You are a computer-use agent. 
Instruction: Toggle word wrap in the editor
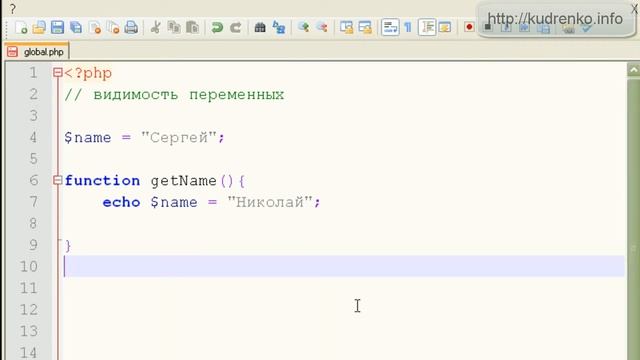[x=390, y=28]
